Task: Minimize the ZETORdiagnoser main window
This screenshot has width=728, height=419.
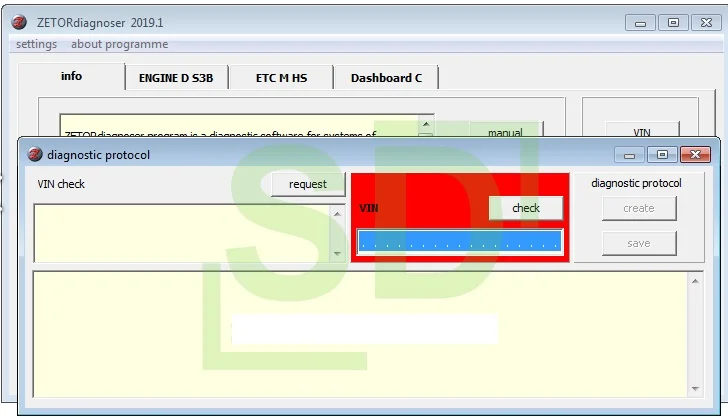Action: (640, 22)
